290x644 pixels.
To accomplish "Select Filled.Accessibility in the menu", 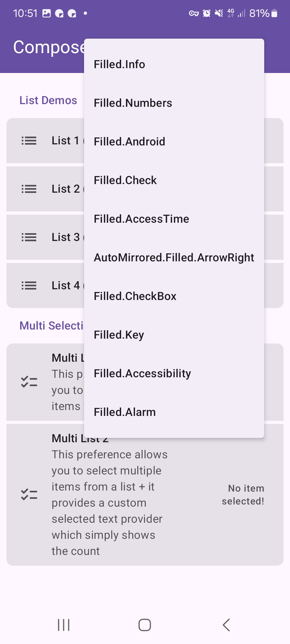I will click(174, 374).
